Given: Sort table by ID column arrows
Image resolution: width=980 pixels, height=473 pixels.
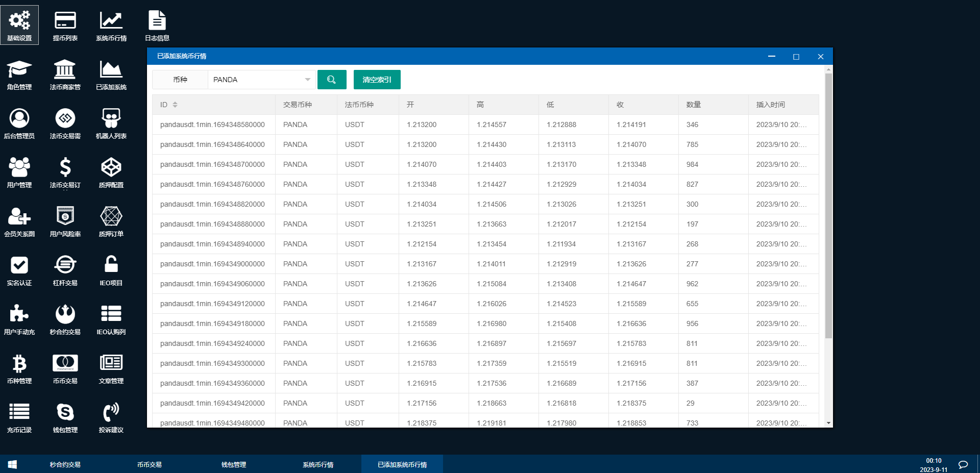Looking at the screenshot, I should [175, 105].
